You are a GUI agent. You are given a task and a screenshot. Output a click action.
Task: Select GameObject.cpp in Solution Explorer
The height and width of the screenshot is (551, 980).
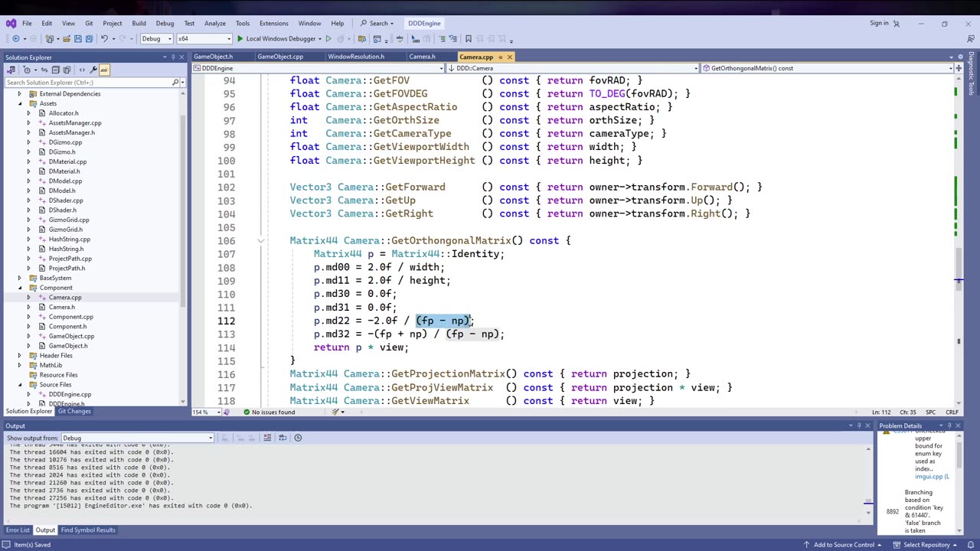71,336
